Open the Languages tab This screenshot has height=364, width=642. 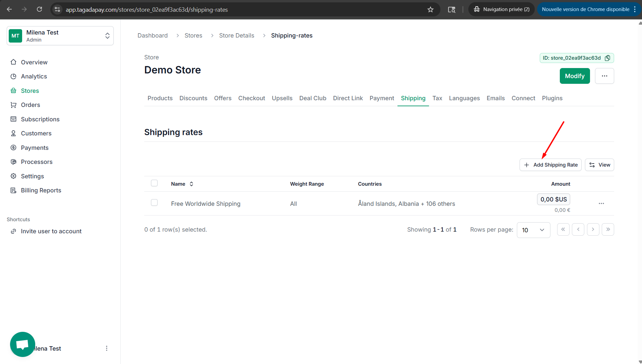click(464, 98)
